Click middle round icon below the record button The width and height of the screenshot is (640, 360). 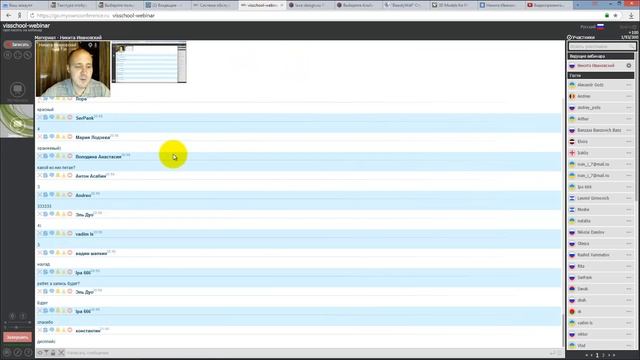(x=18, y=55)
